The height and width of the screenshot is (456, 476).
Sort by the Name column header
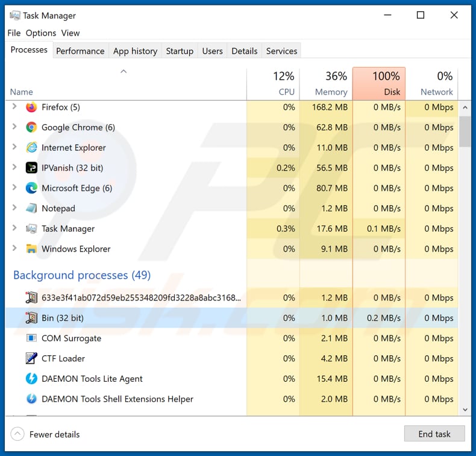(126, 84)
